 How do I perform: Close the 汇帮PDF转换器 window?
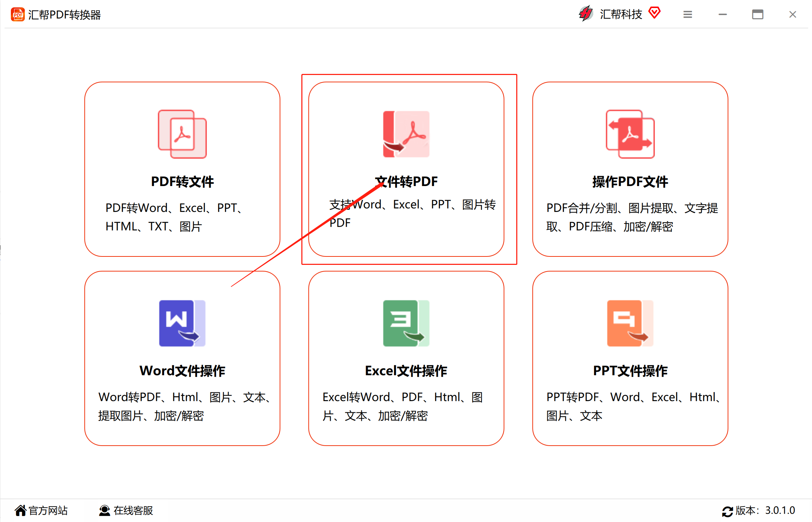click(x=793, y=14)
